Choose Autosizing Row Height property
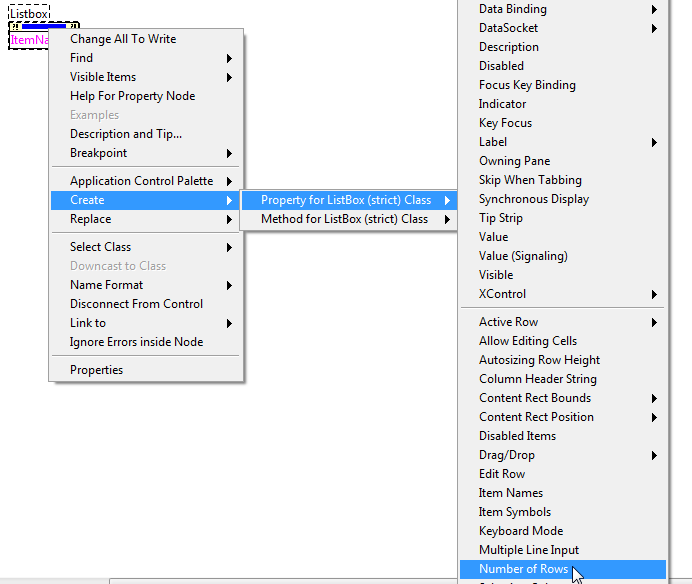 point(563,360)
